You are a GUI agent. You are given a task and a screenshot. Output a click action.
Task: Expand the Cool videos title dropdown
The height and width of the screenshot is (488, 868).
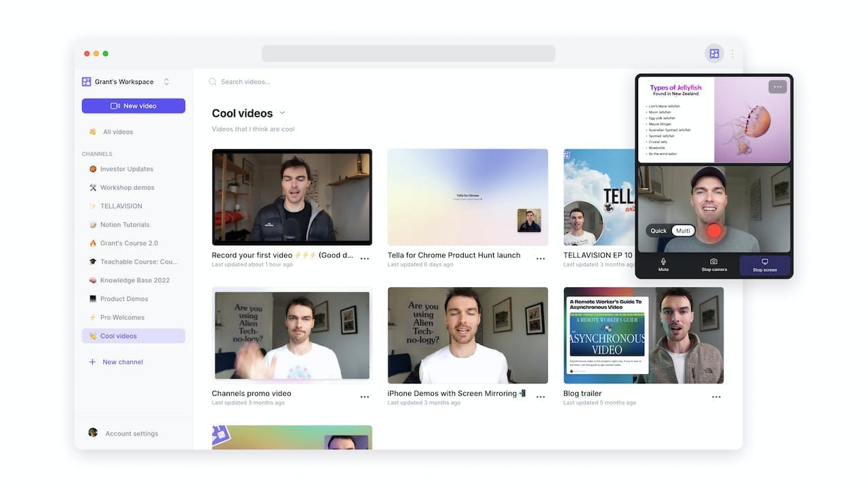(x=282, y=113)
